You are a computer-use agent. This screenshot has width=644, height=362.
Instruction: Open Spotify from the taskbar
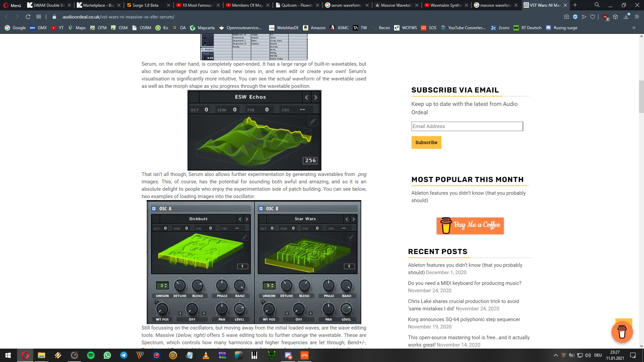point(91,355)
